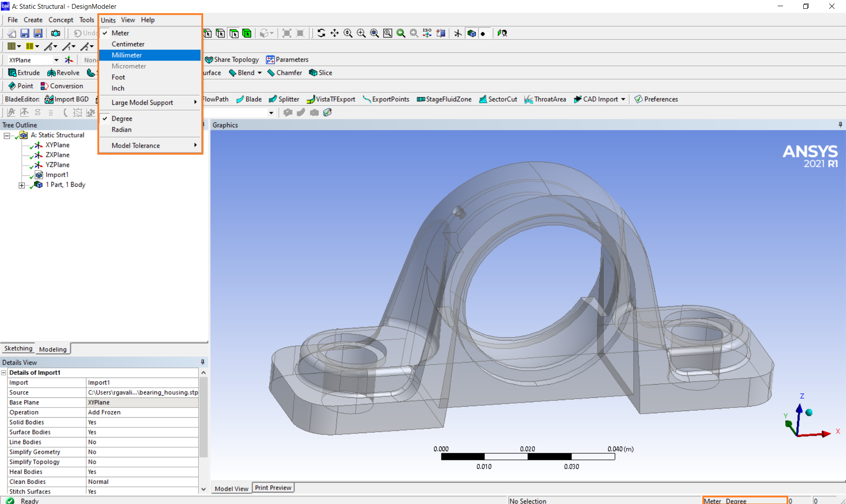Switch to the Sketching tab
This screenshot has height=504, width=846.
(18, 348)
